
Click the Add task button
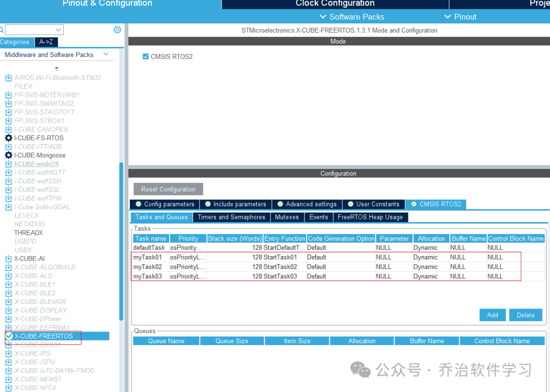pos(492,315)
